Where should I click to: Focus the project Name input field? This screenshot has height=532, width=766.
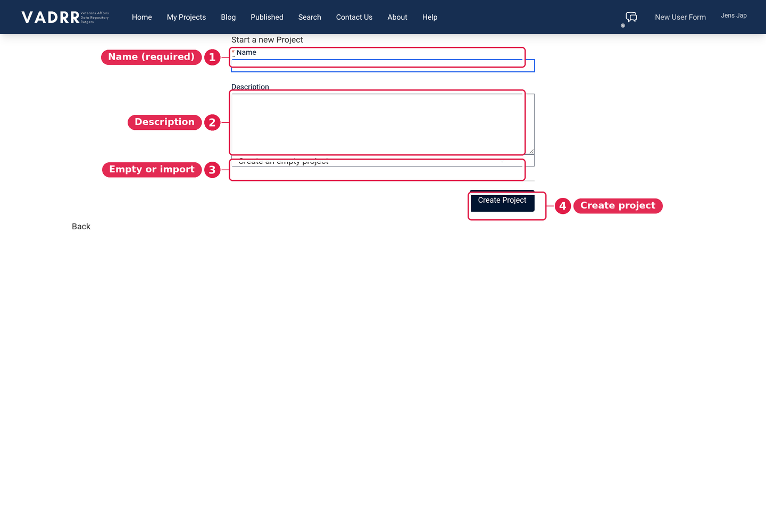coord(383,65)
